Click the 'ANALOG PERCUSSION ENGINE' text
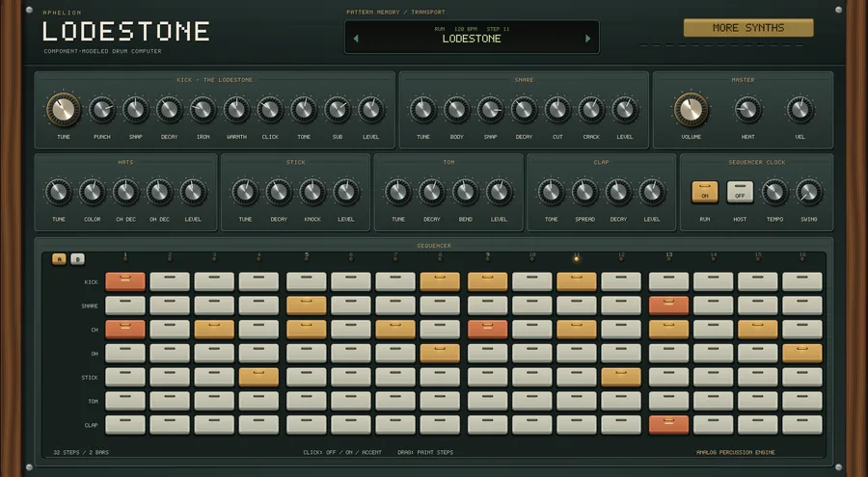The width and height of the screenshot is (868, 477). point(736,452)
